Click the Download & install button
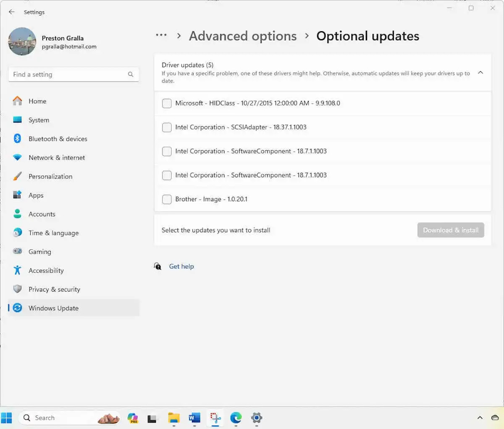504x429 pixels. tap(451, 230)
